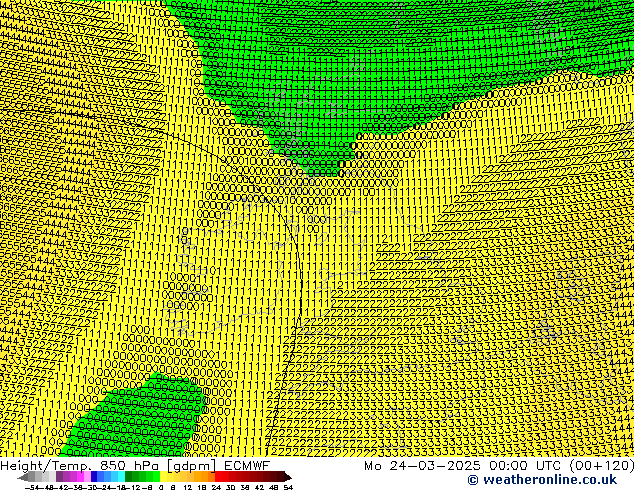Click the legend scale label '54'
The width and height of the screenshot is (634, 490).
pos(288,487)
